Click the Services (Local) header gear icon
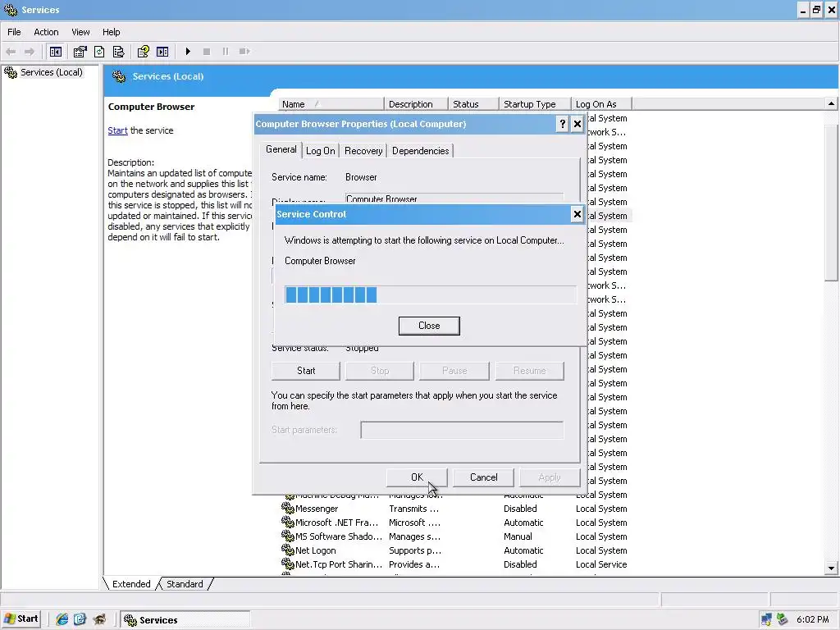This screenshot has height=630, width=840. tap(119, 76)
